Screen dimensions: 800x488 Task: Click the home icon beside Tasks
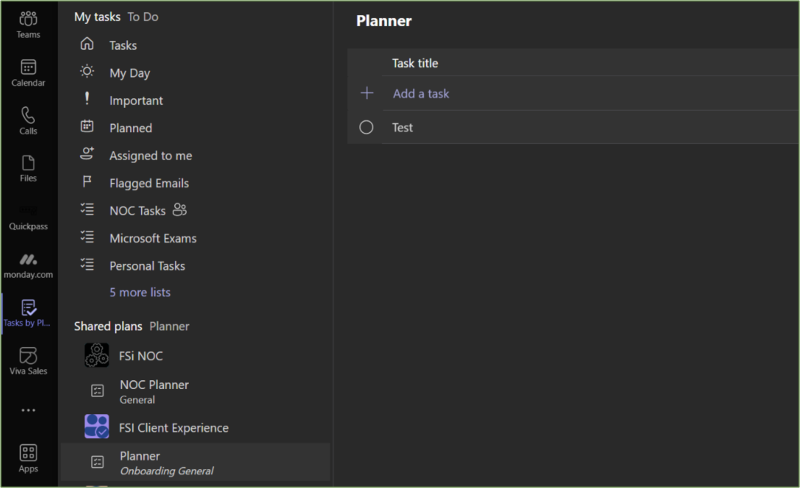click(87, 44)
